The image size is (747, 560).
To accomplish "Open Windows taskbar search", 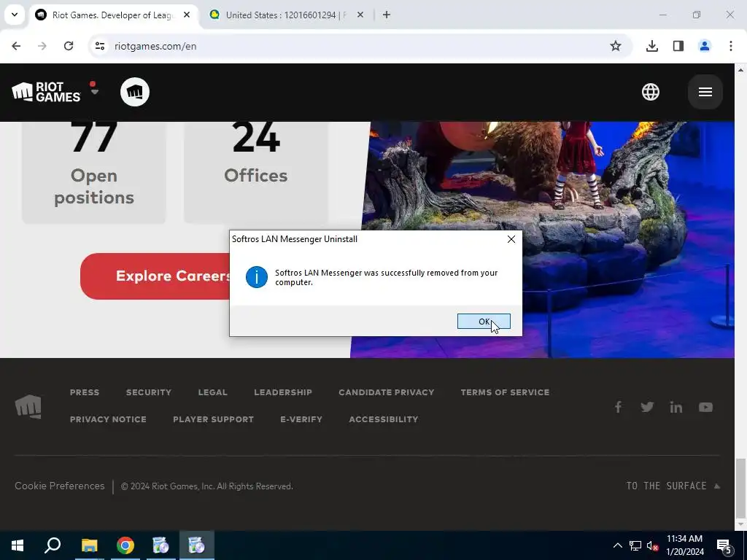I will pyautogui.click(x=53, y=545).
